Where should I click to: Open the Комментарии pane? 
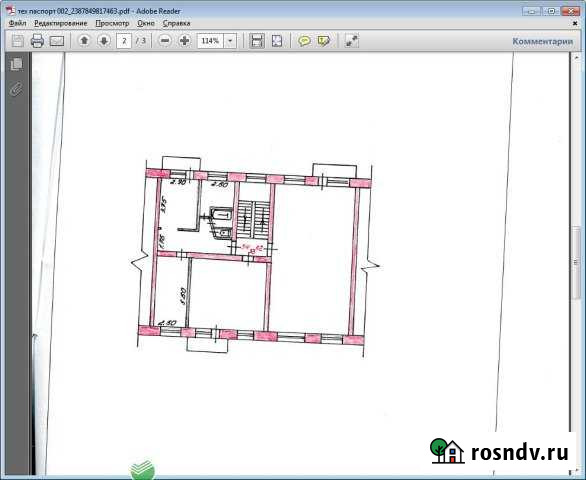click(x=542, y=41)
